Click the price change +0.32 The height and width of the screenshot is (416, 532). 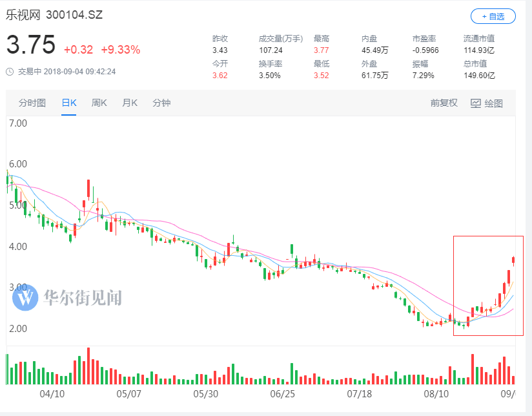(x=78, y=50)
